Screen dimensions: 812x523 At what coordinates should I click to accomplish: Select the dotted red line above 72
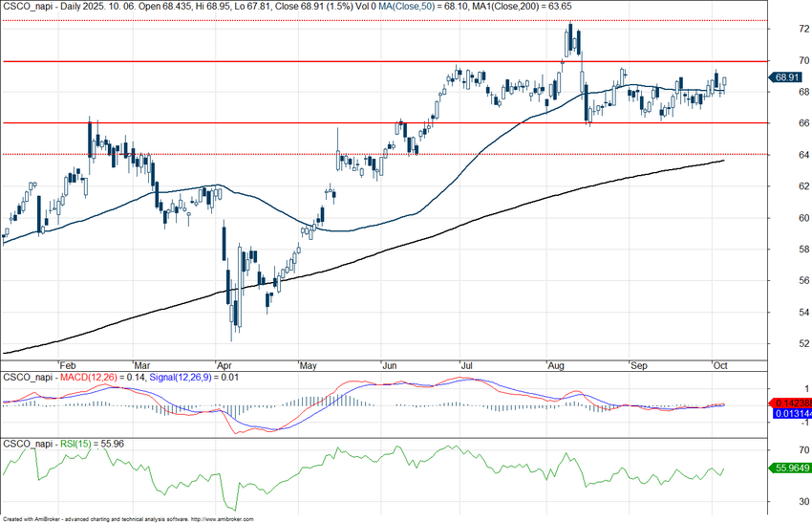[x=287, y=19]
